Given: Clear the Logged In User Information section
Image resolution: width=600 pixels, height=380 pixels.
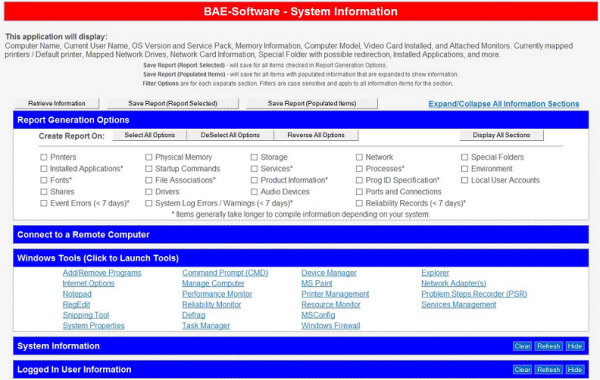Looking at the screenshot, I should (x=522, y=370).
